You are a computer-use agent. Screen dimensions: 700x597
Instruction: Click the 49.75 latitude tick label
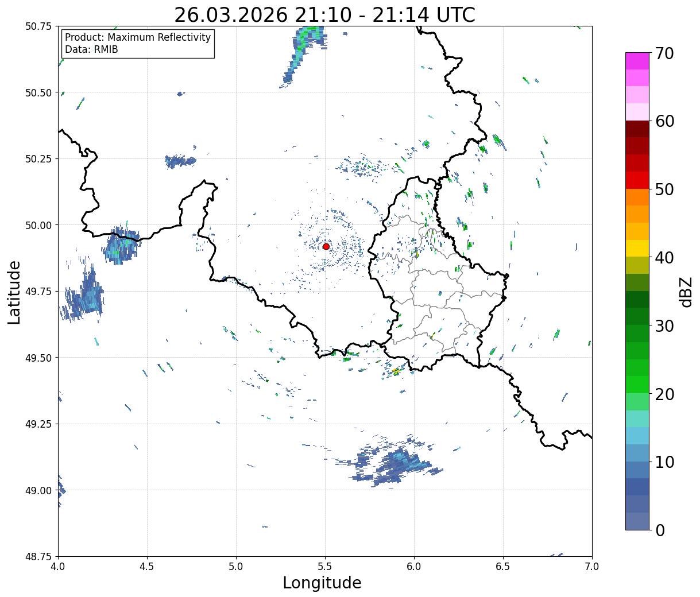[x=38, y=292]
